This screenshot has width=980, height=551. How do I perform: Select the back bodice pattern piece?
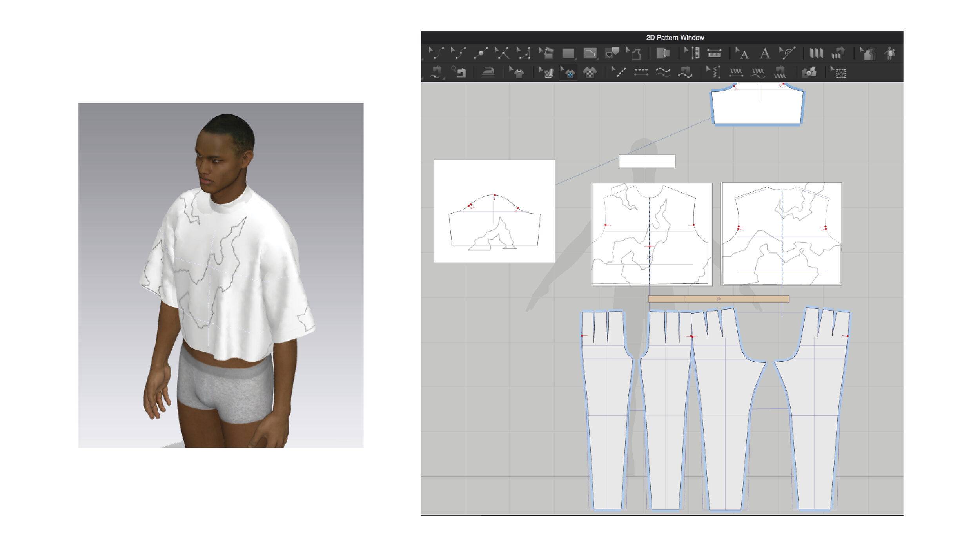781,234
